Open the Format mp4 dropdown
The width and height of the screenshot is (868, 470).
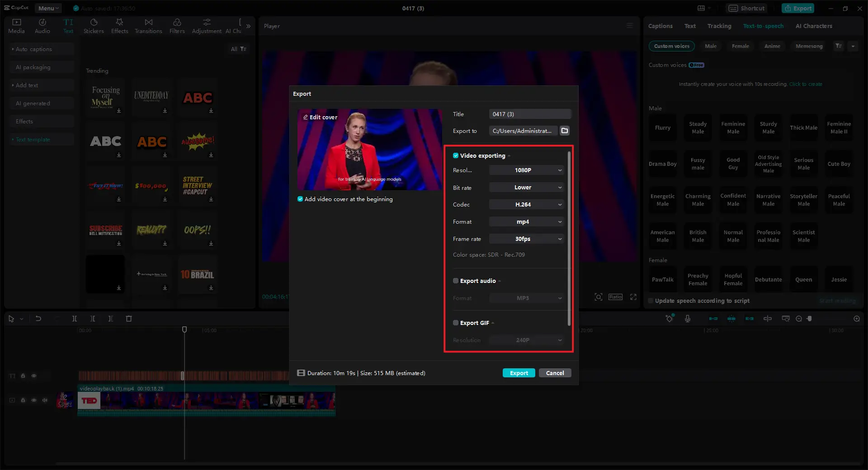(527, 221)
